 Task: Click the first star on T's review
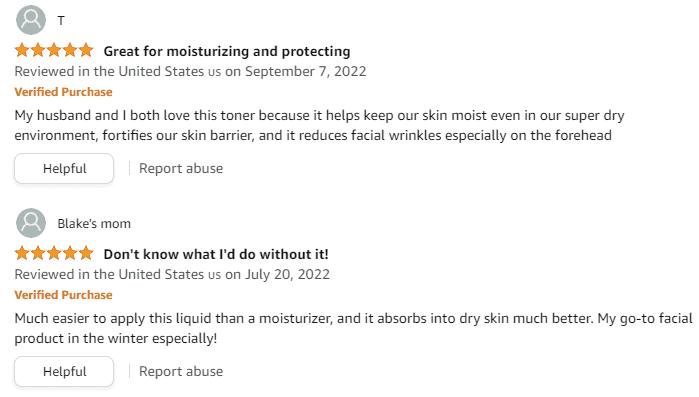tap(22, 50)
